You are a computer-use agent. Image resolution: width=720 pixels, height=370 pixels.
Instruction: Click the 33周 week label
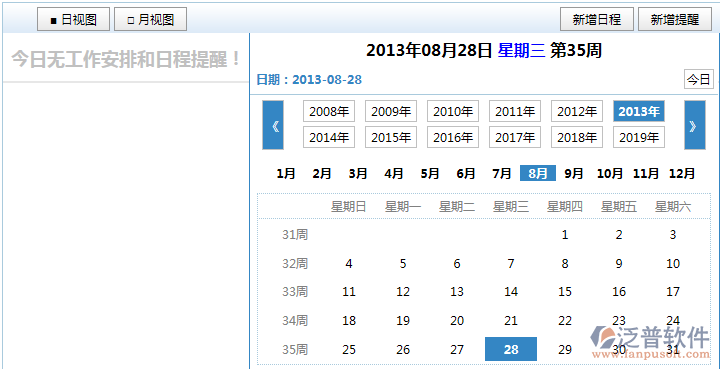tap(295, 292)
